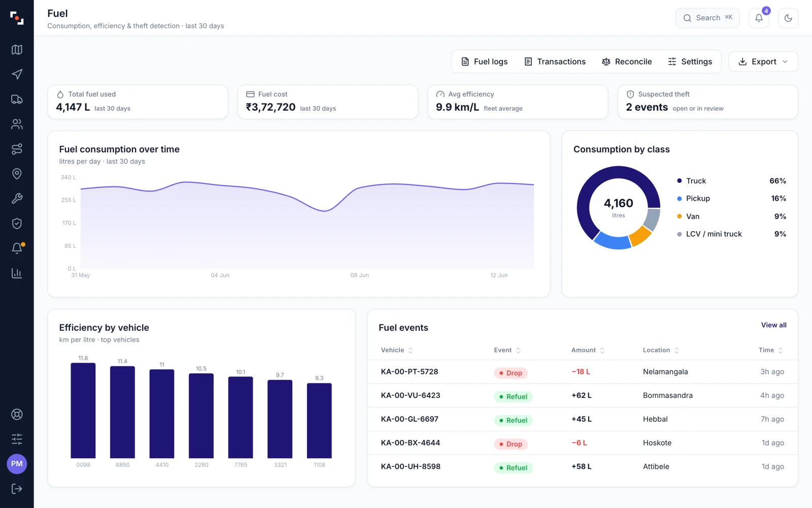
Task: Sort fuel events by Amount column
Action: (588, 350)
